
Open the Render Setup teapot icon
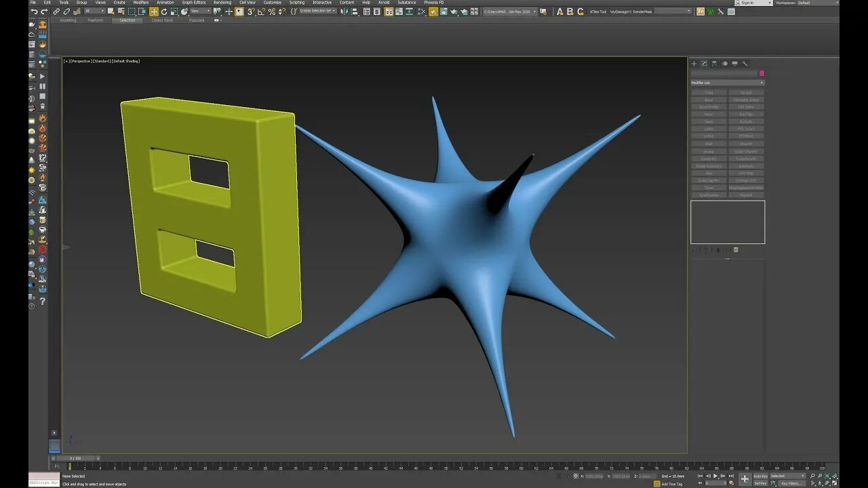tap(433, 12)
